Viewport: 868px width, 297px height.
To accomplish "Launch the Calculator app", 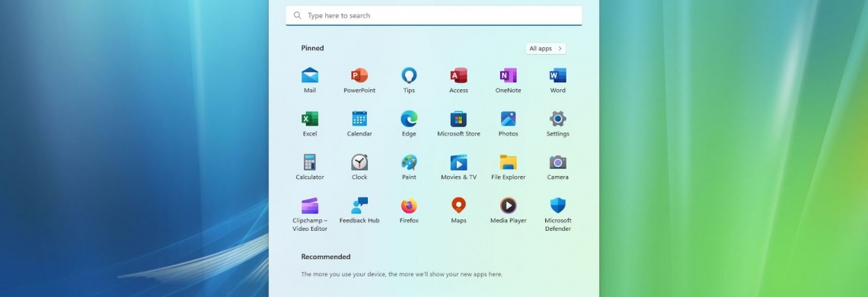I will coord(310,167).
